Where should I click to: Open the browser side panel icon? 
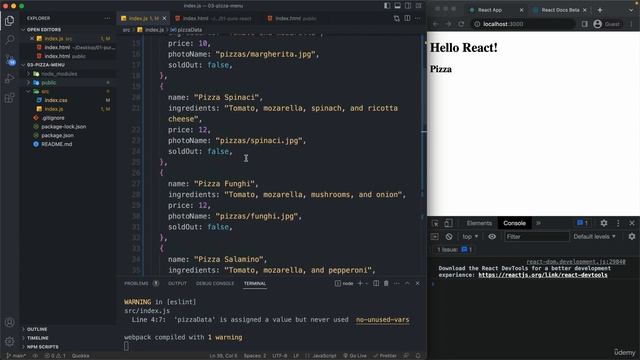tap(585, 24)
